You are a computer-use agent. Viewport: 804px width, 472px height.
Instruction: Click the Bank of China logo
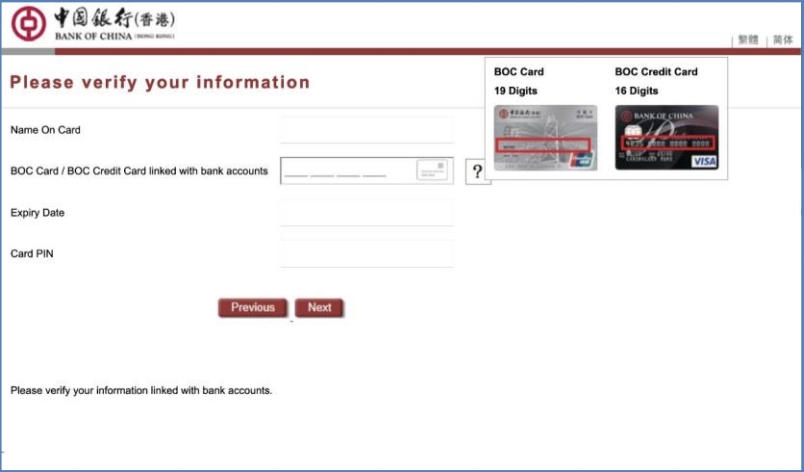[93, 24]
